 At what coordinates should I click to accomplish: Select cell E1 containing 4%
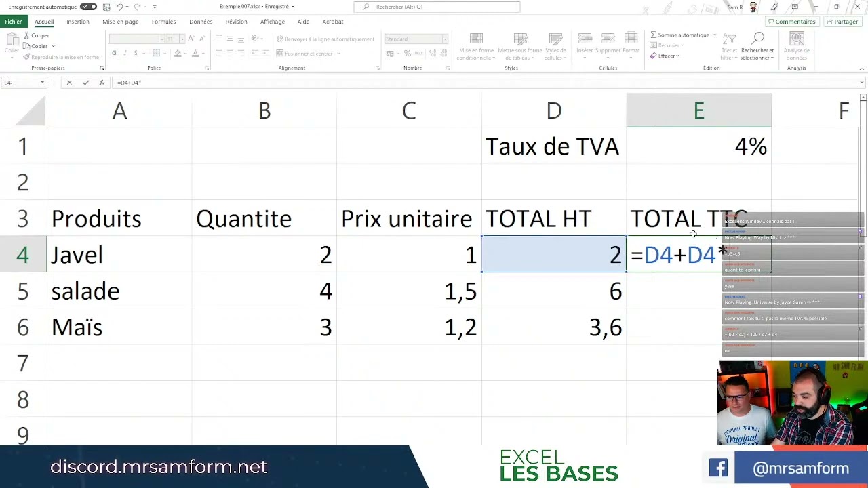(x=698, y=146)
